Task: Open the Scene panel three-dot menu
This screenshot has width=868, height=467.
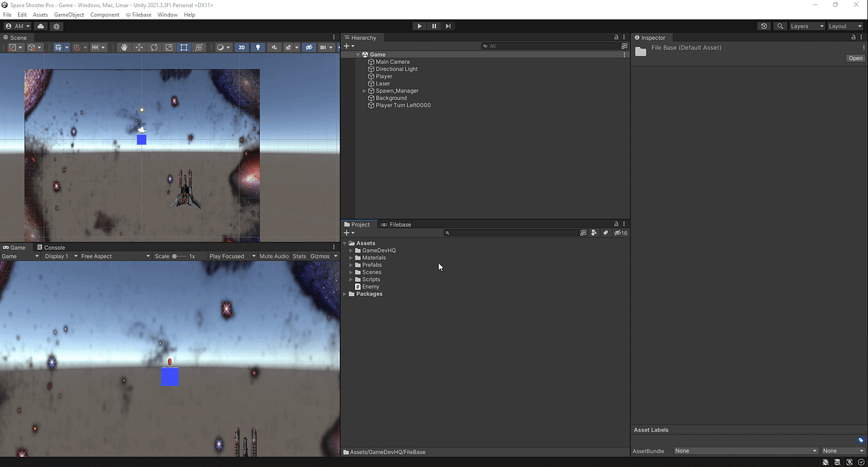Action: point(333,38)
